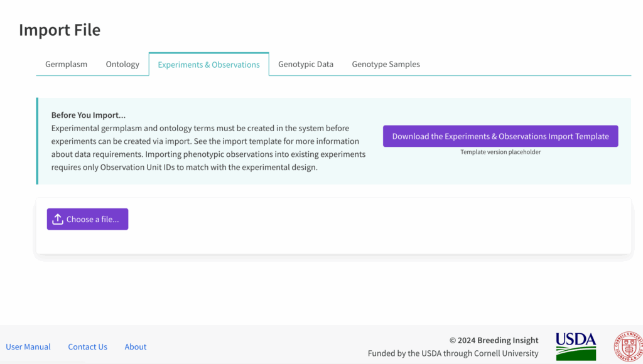This screenshot has height=364, width=643.
Task: Select the Experiments & Observations tab
Action: pos(208,65)
